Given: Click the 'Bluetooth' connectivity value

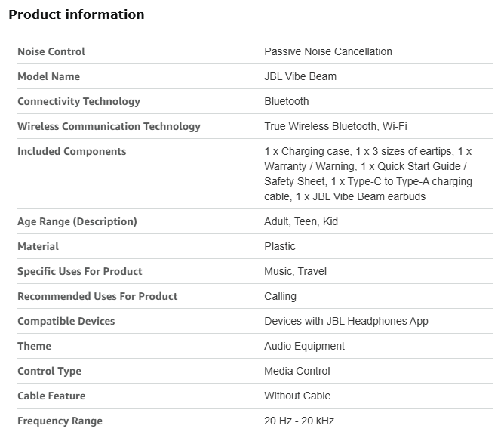Looking at the screenshot, I should (x=287, y=101).
